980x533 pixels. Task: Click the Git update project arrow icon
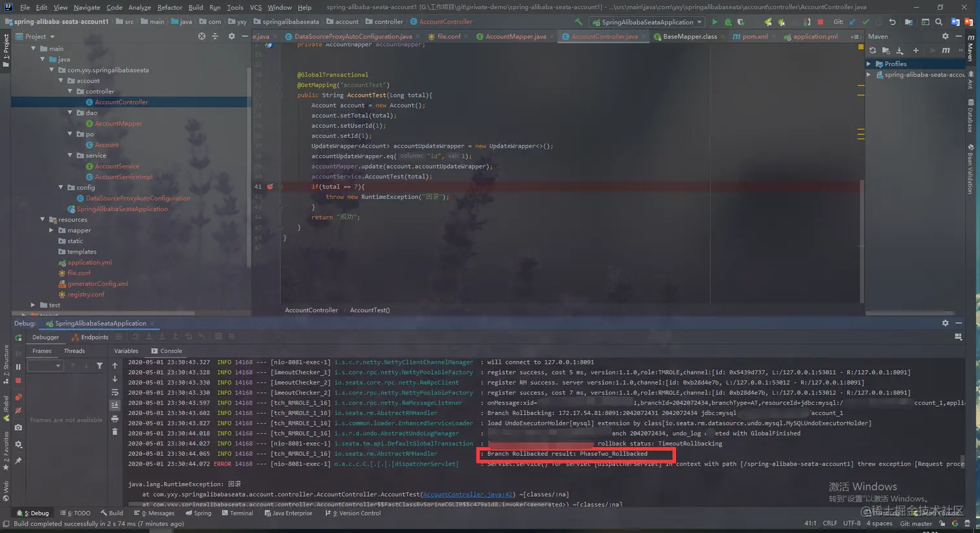click(852, 22)
